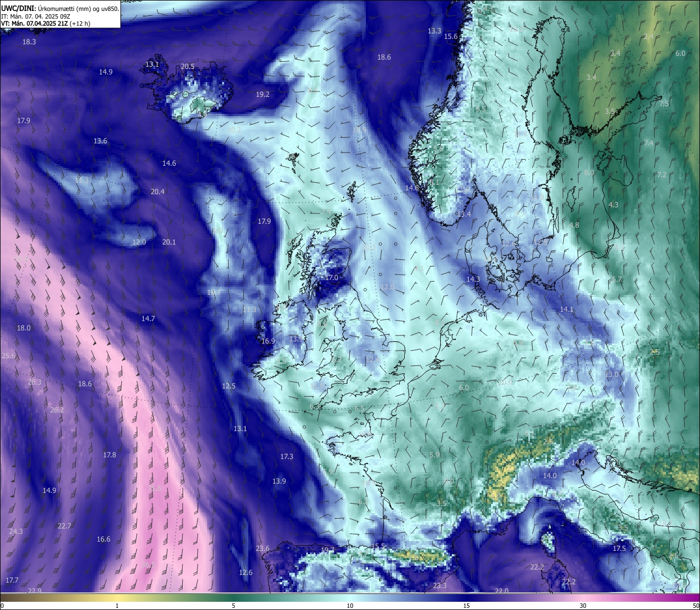Screen dimensions: 700x610
Task: Click the 23.3 value at bottom Mediterranean
Action: click(440, 585)
